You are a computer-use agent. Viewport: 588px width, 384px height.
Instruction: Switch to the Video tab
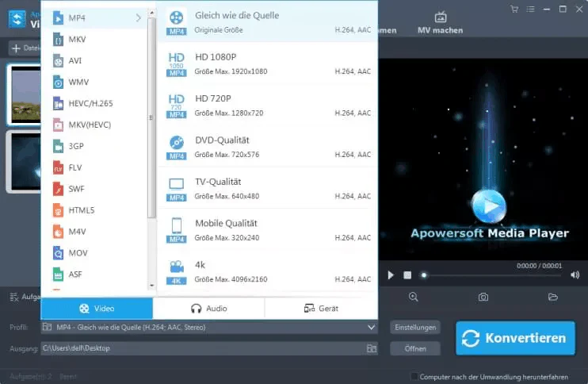pyautogui.click(x=97, y=309)
